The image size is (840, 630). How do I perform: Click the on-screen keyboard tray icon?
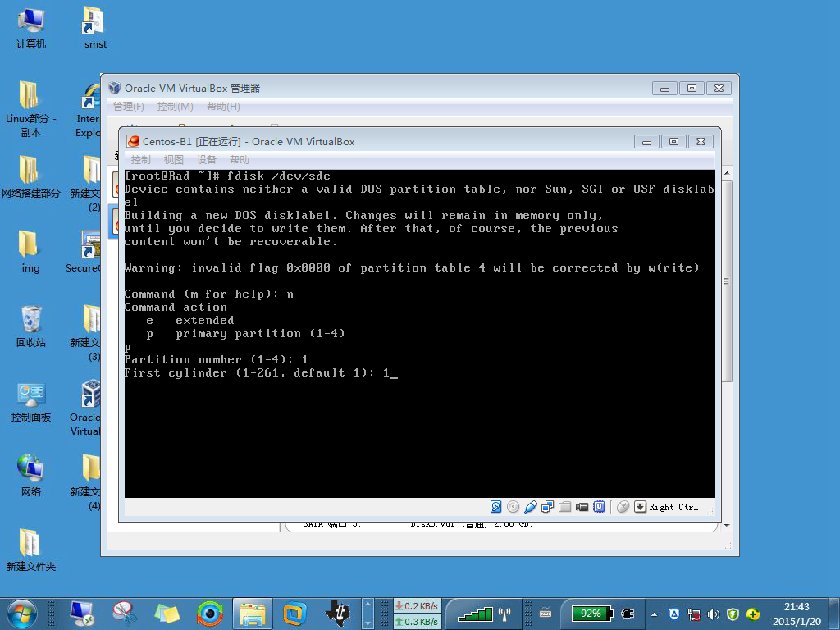point(546,613)
